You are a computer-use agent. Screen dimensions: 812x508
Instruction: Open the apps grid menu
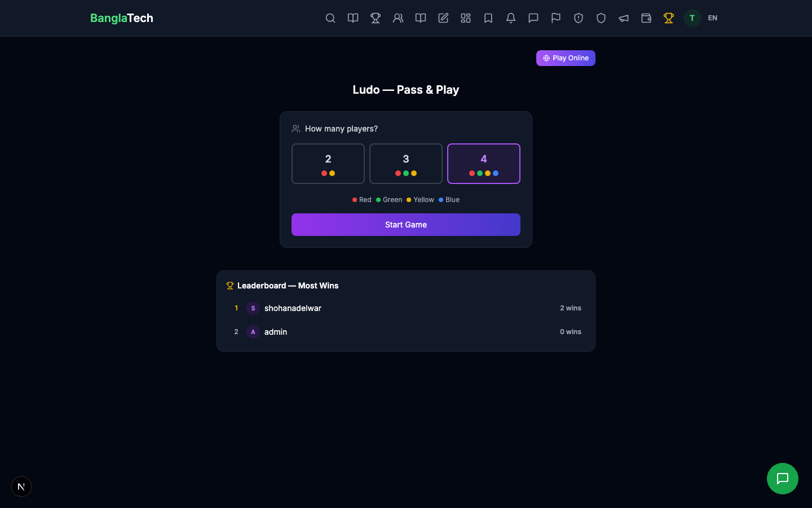coord(466,18)
